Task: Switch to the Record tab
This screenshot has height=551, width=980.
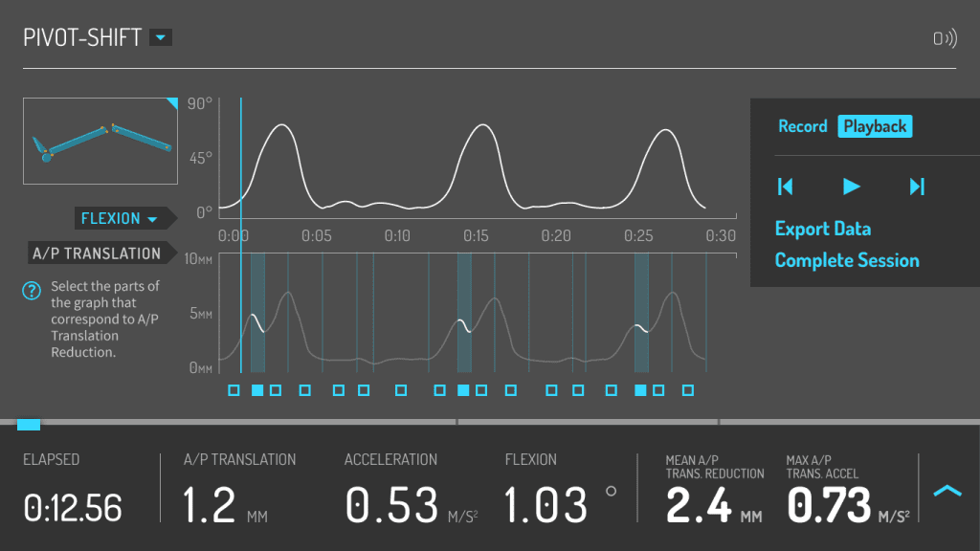Action: click(802, 126)
